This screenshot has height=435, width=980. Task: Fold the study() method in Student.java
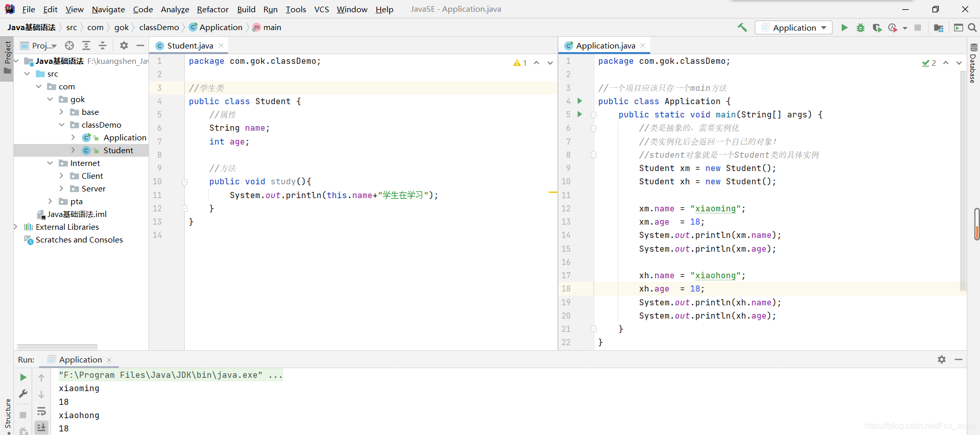tap(185, 182)
